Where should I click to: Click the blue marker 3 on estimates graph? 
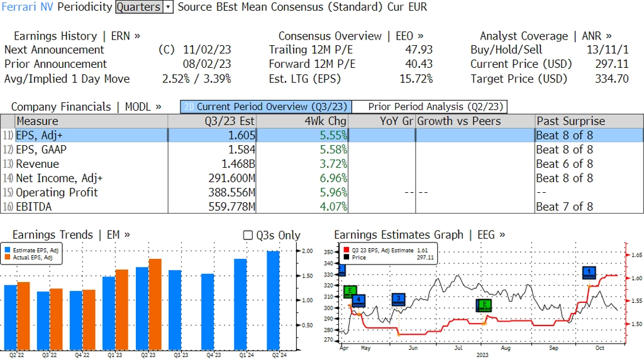point(398,299)
